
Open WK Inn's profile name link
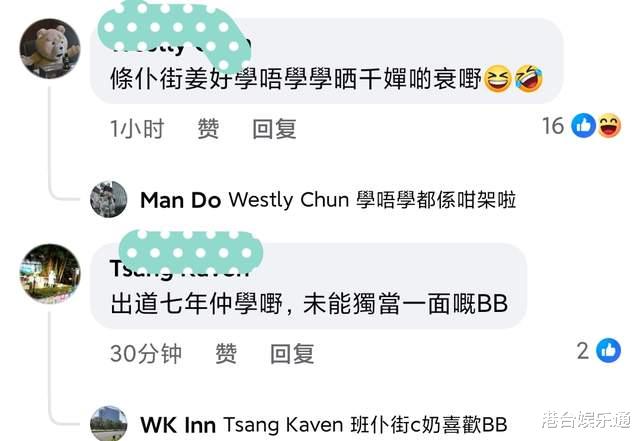[178, 425]
